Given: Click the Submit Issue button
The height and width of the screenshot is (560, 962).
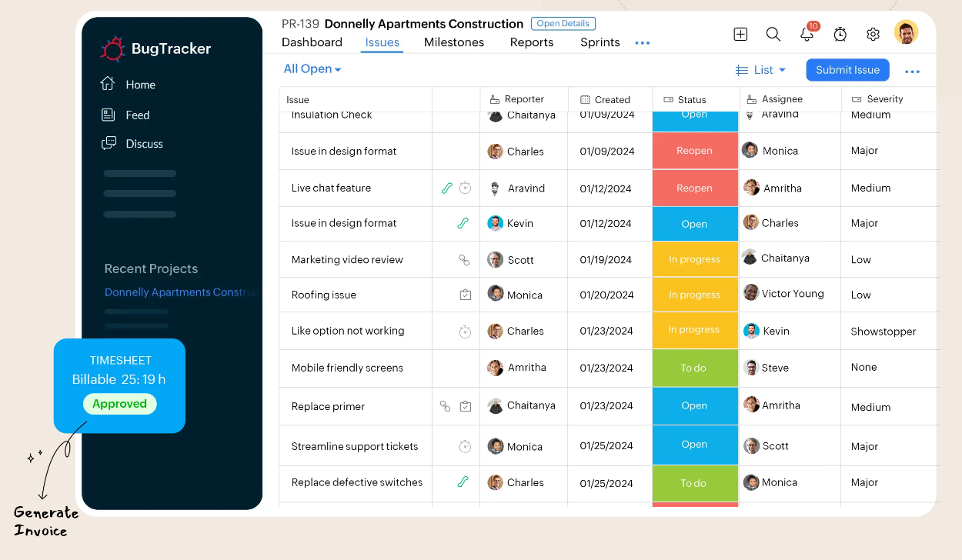Looking at the screenshot, I should [x=847, y=70].
